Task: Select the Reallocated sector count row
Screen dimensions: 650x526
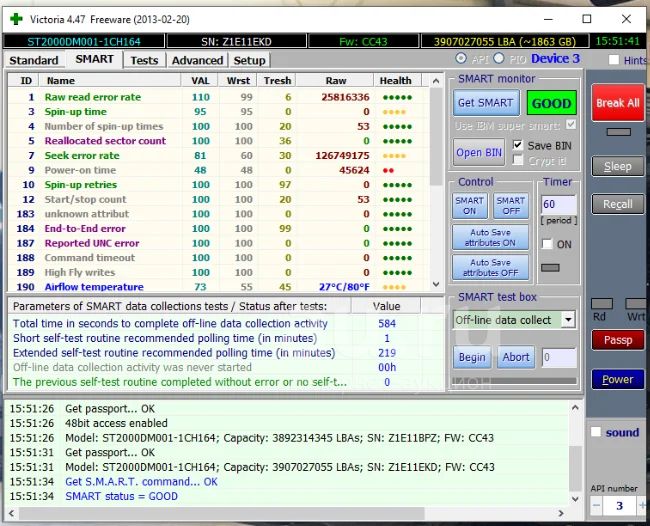Action: pyautogui.click(x=218, y=141)
